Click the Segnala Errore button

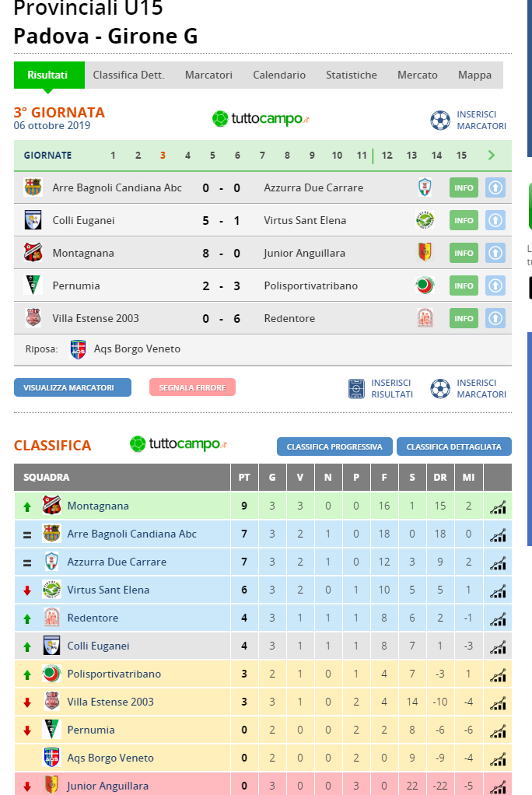coord(192,387)
